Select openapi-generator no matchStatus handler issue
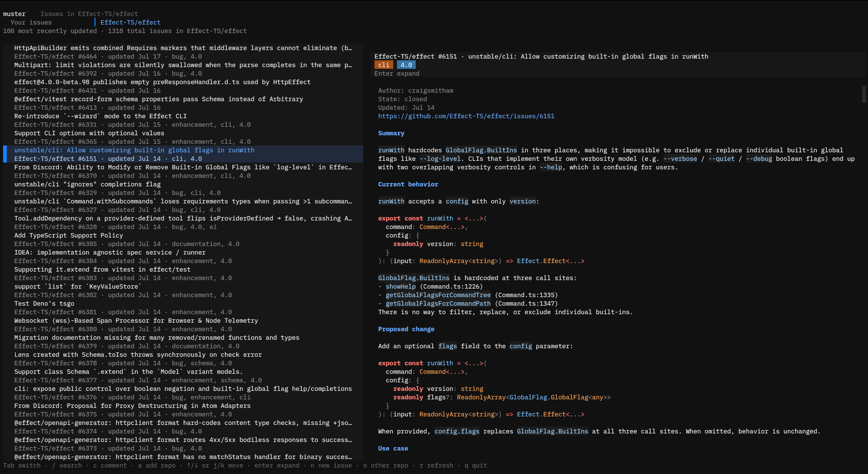Image resolution: width=868 pixels, height=474 pixels. click(x=183, y=457)
